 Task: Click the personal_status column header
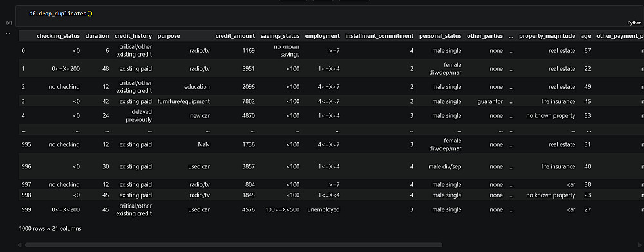point(440,36)
